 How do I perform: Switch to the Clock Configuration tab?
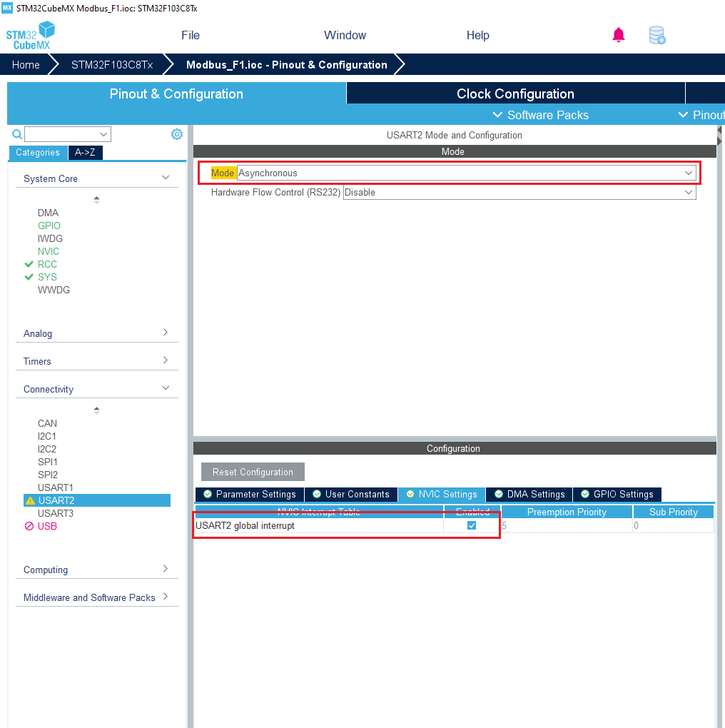[x=516, y=93]
